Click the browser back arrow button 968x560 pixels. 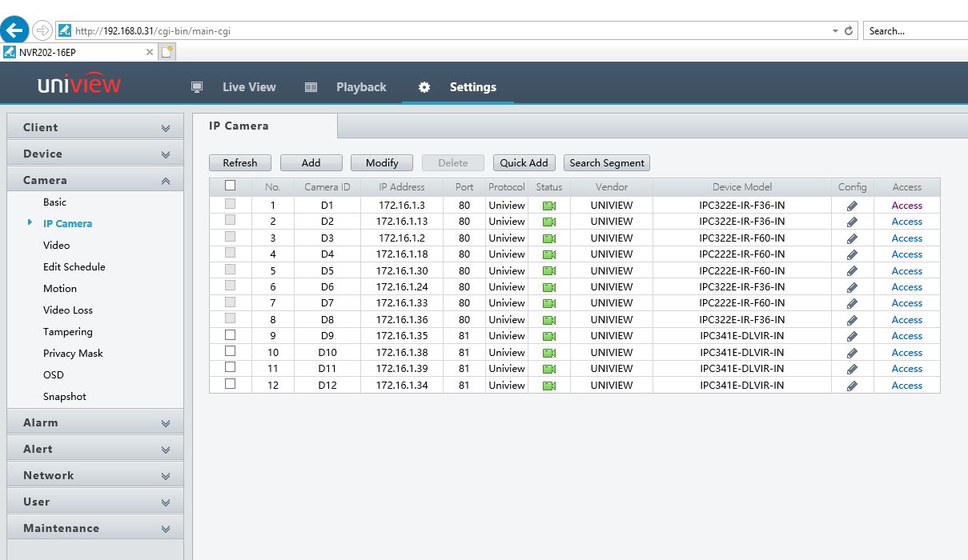pos(15,30)
